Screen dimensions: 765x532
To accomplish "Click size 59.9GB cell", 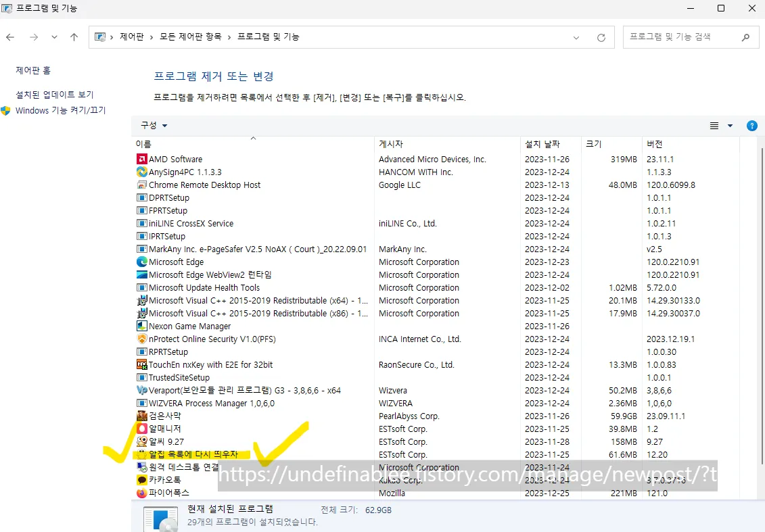I will pyautogui.click(x=624, y=416).
